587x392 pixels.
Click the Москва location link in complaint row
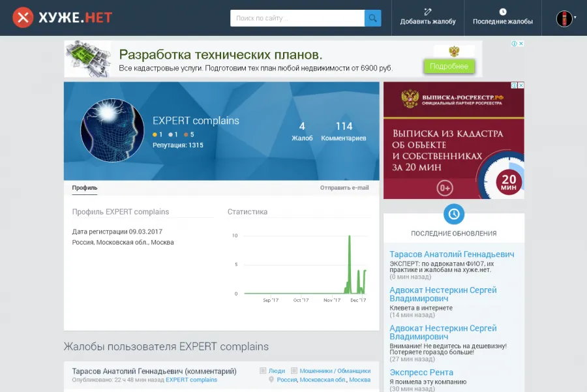click(x=360, y=380)
